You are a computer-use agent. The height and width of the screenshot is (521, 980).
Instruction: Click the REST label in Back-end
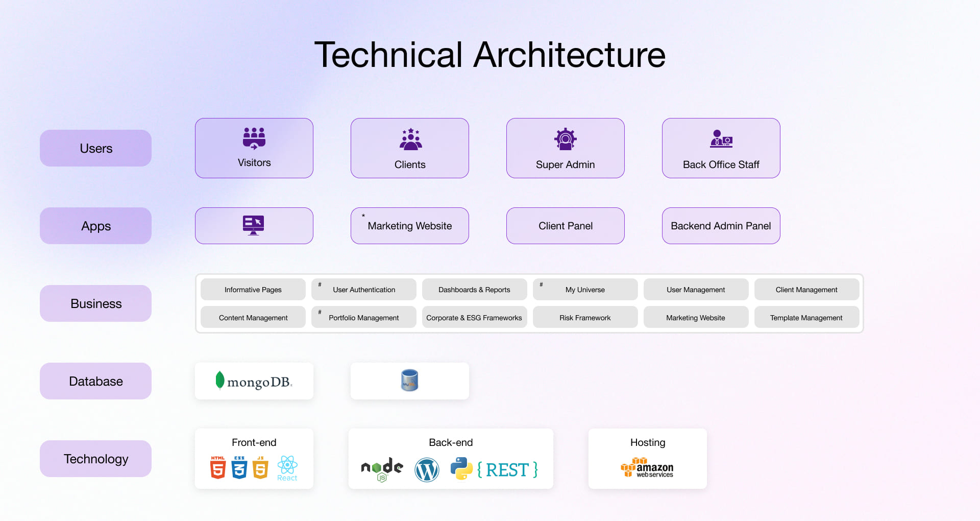[x=508, y=469]
